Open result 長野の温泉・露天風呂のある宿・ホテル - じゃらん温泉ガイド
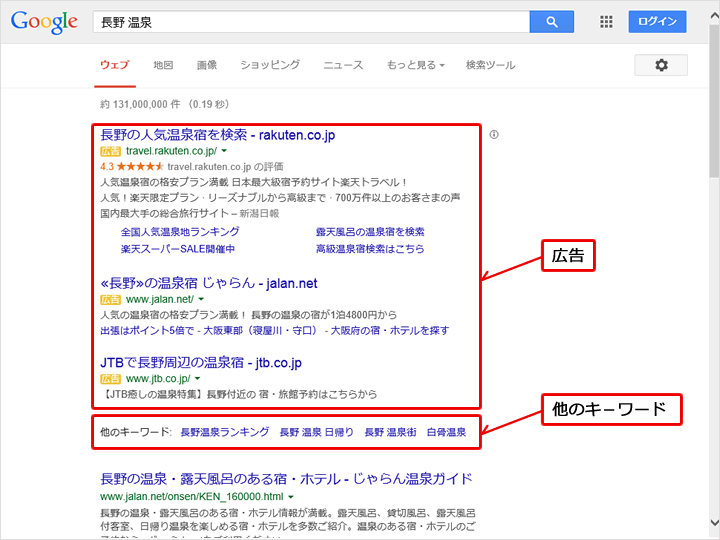 pyautogui.click(x=287, y=479)
